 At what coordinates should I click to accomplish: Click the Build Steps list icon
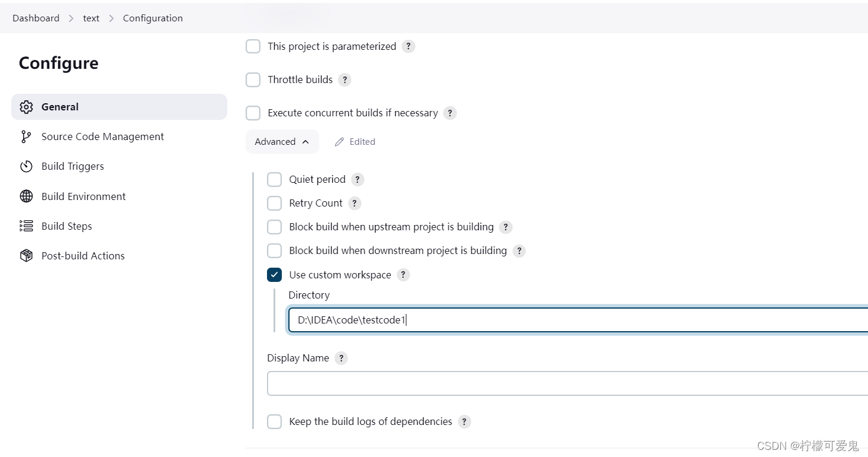(x=26, y=226)
